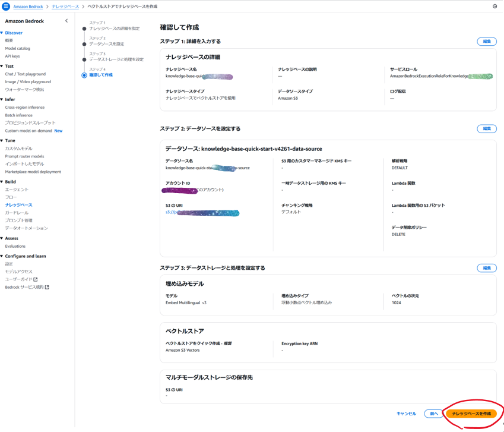Collapse the Infer section
The image size is (504, 432).
click(x=2, y=99)
